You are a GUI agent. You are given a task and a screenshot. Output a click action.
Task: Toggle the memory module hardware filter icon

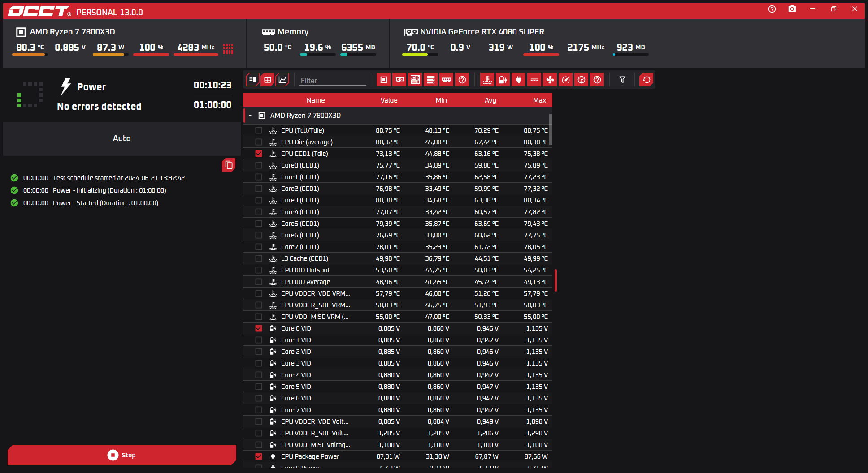pyautogui.click(x=447, y=80)
